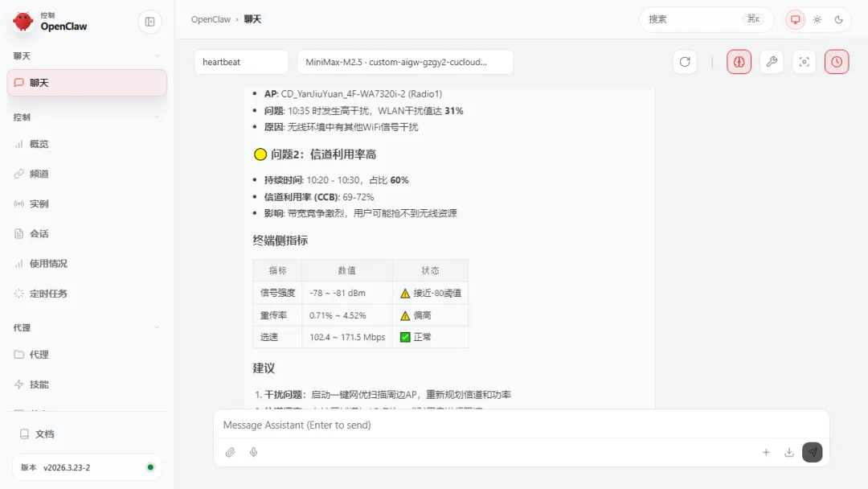Click the 会话 document icon
868x489 pixels.
(x=18, y=234)
